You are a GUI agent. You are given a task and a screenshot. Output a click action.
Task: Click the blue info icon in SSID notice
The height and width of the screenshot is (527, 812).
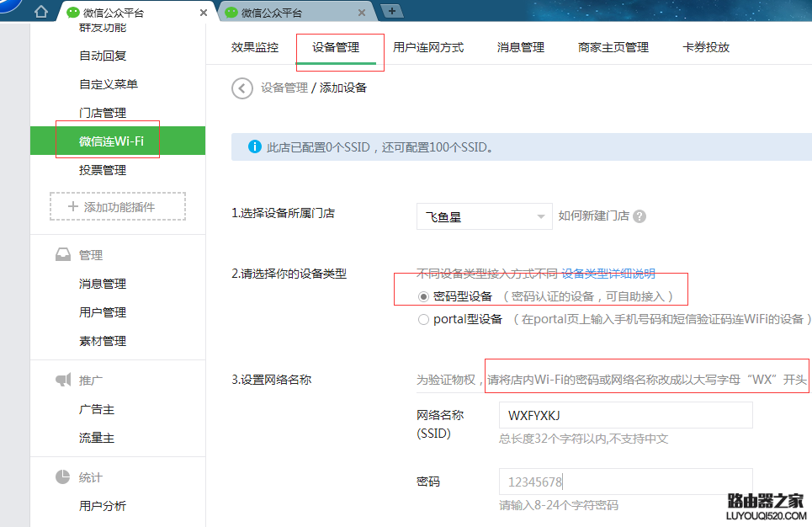point(255,146)
